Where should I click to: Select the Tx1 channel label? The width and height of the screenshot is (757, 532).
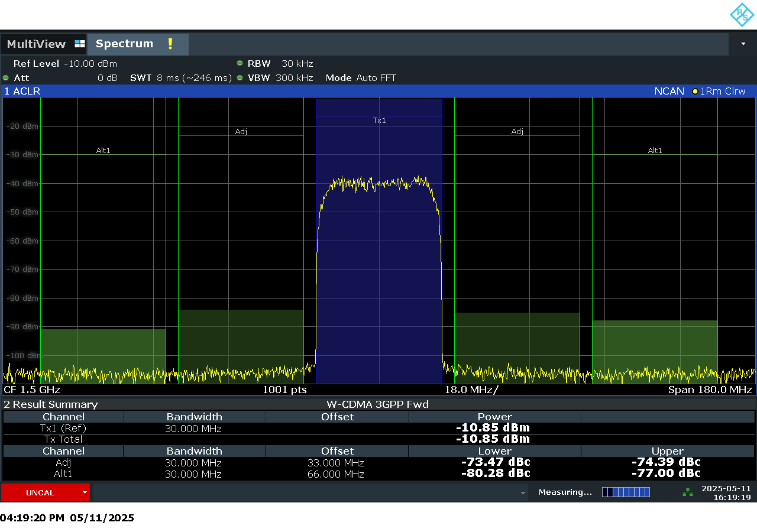click(x=379, y=120)
